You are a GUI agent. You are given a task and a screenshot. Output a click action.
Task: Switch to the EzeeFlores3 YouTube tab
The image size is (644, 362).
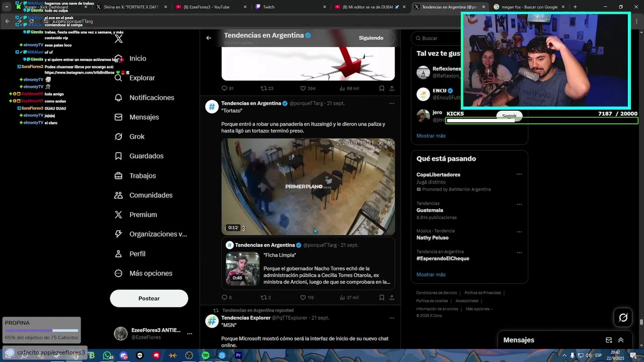tap(209, 7)
